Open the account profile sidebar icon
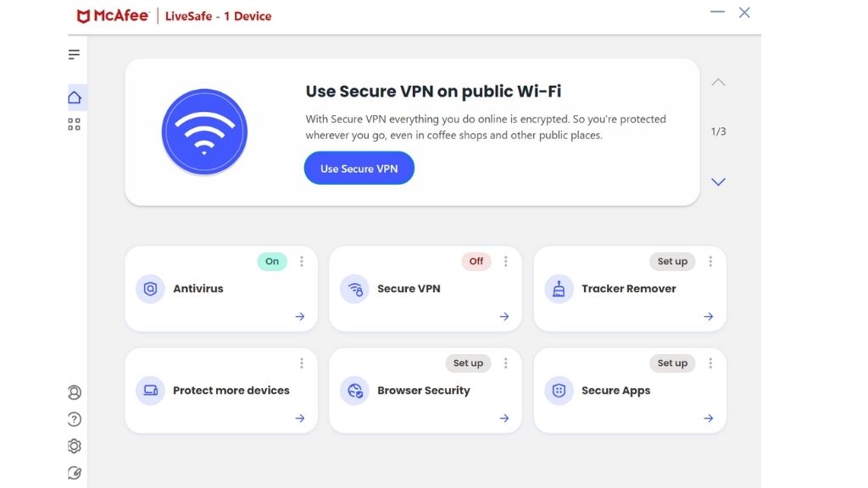The image size is (868, 488). [75, 392]
